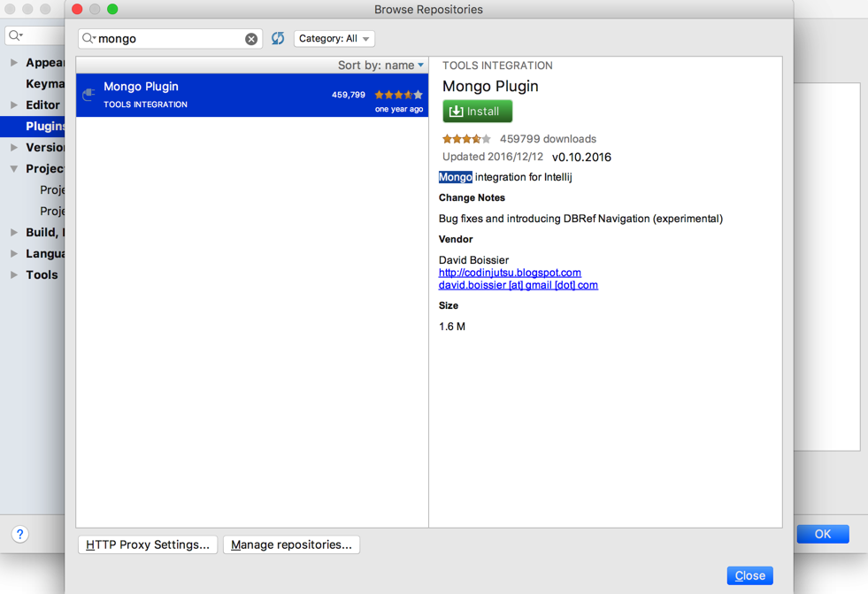Image resolution: width=868 pixels, height=594 pixels.
Task: Click Manage repositories button
Action: click(x=291, y=544)
